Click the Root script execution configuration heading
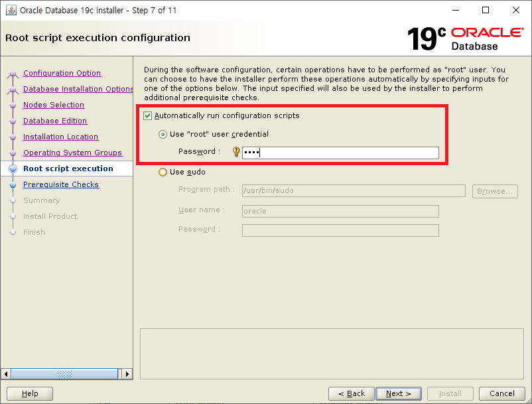 (98, 38)
